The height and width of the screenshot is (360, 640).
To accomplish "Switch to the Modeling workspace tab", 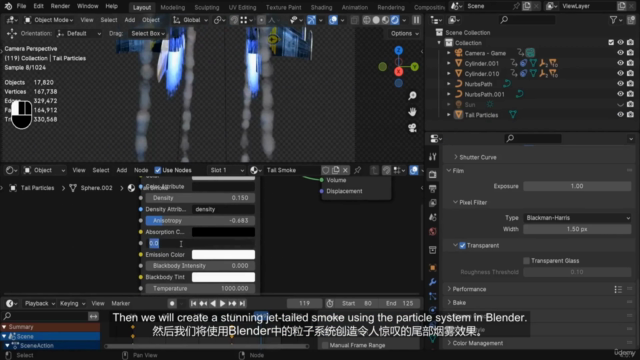I will [x=172, y=7].
